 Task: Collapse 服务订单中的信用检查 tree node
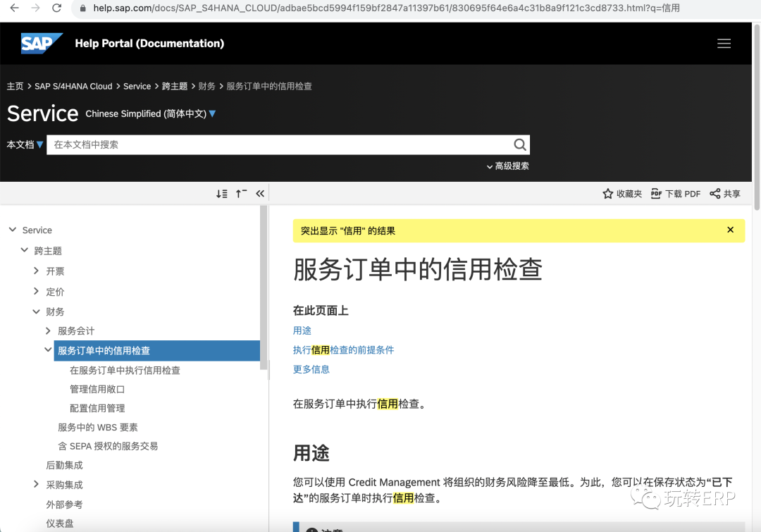[x=48, y=349]
